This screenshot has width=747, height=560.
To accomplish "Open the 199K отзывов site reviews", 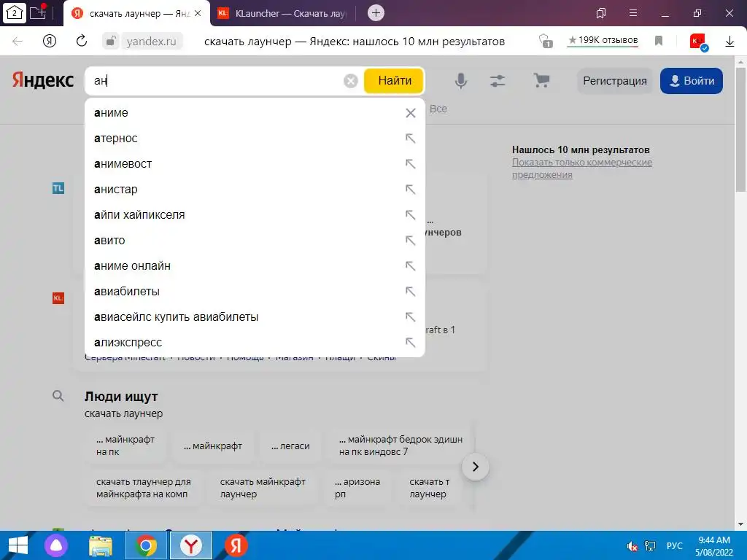I will [x=603, y=41].
